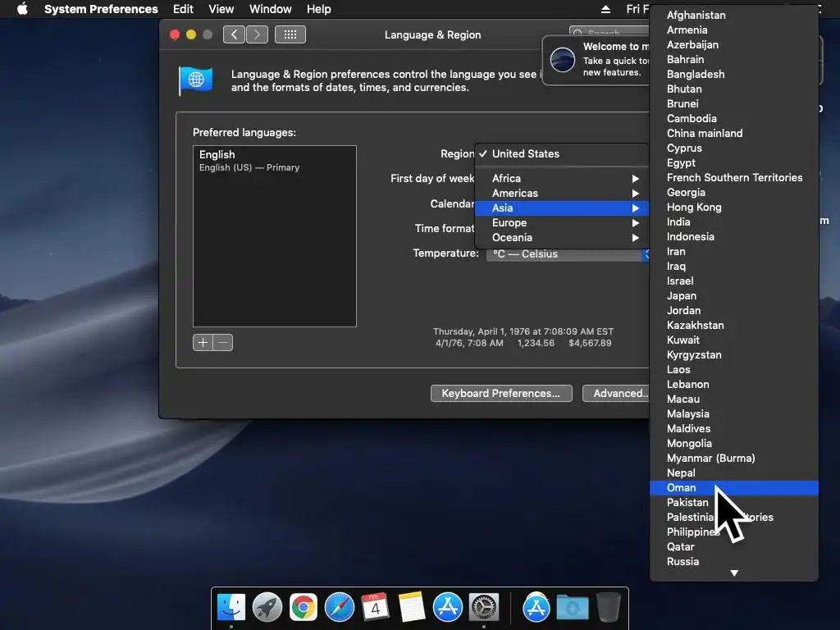The width and height of the screenshot is (840, 630).
Task: Choose Cambodia from the list
Action: click(734, 119)
